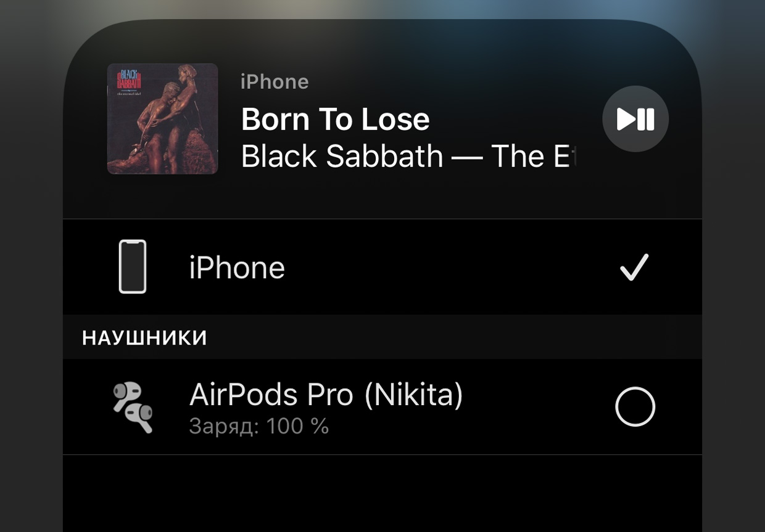Choose iPhone as the audio output
The image size is (765, 532).
click(382, 267)
